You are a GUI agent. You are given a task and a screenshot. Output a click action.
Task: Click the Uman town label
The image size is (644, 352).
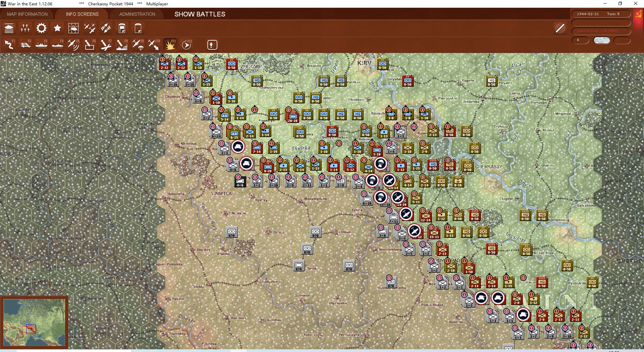click(346, 232)
